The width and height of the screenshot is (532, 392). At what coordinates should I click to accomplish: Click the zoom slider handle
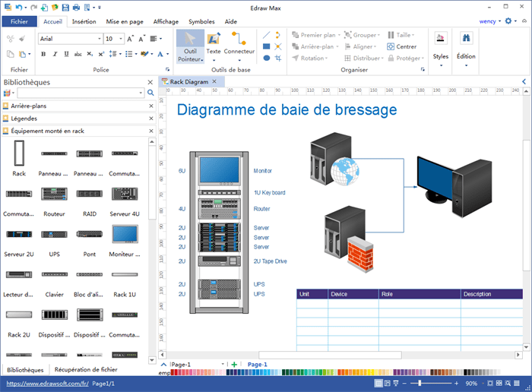click(420, 383)
